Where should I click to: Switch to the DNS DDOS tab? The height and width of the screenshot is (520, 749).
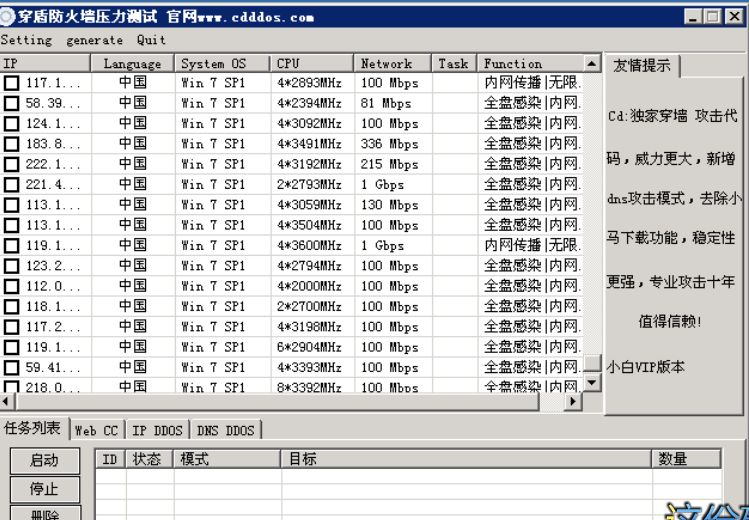[225, 430]
